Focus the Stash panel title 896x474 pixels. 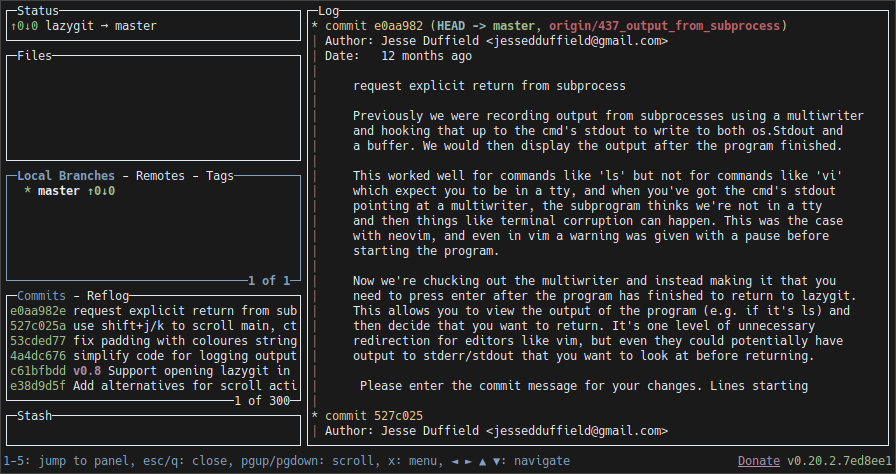[x=34, y=416]
